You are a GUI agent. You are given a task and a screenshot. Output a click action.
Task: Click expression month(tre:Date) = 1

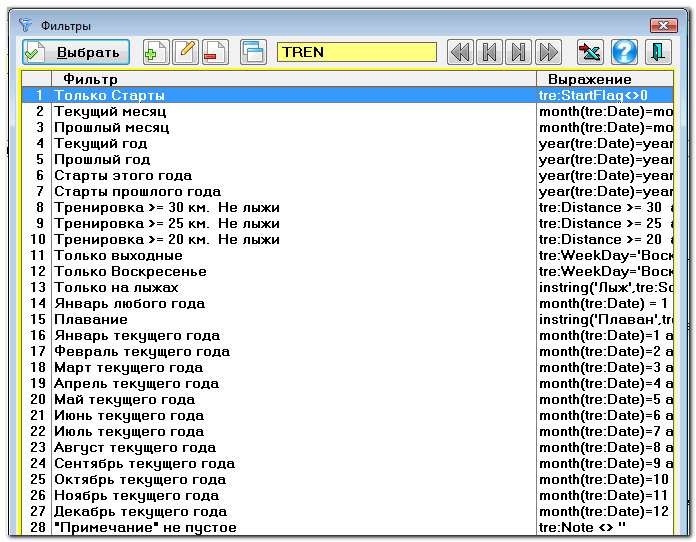(603, 304)
